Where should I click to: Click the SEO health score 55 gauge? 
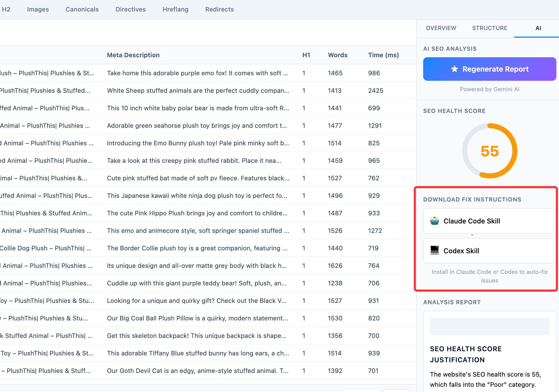click(490, 151)
